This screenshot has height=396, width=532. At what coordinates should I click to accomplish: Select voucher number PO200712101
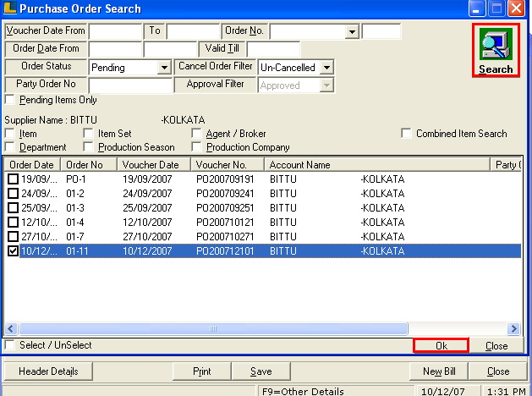point(225,251)
